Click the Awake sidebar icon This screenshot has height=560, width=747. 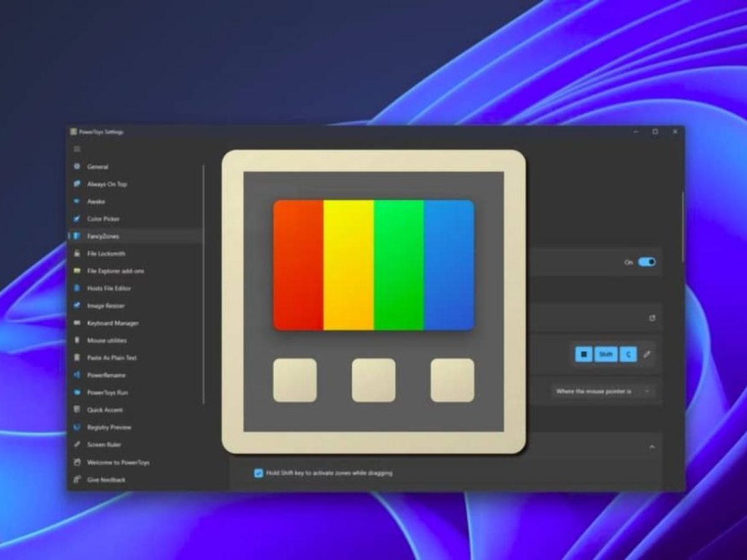click(x=77, y=202)
